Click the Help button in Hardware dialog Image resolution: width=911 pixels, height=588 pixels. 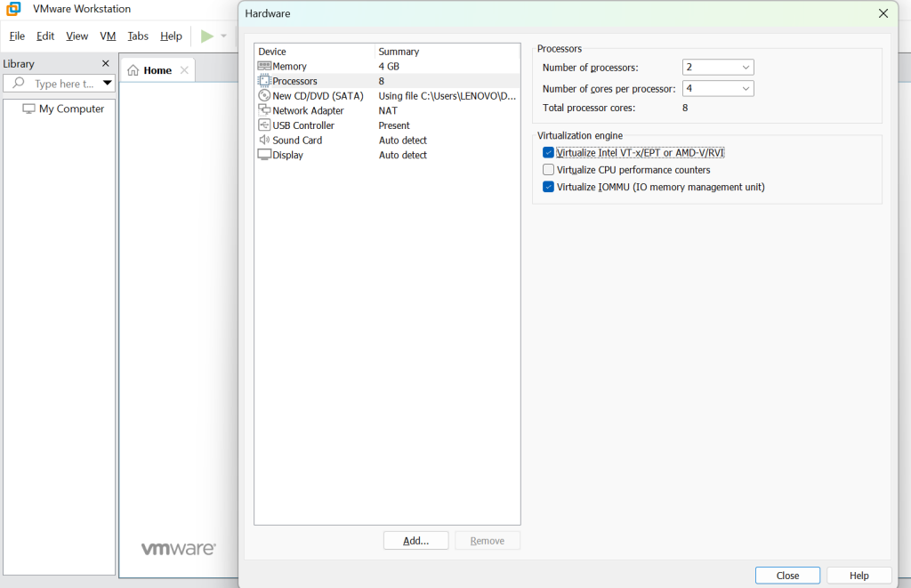pyautogui.click(x=859, y=576)
